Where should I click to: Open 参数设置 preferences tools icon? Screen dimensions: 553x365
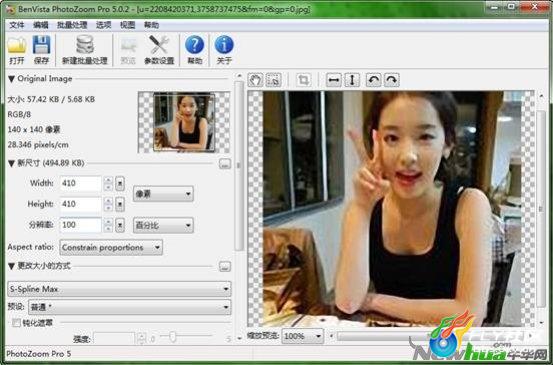tap(159, 50)
